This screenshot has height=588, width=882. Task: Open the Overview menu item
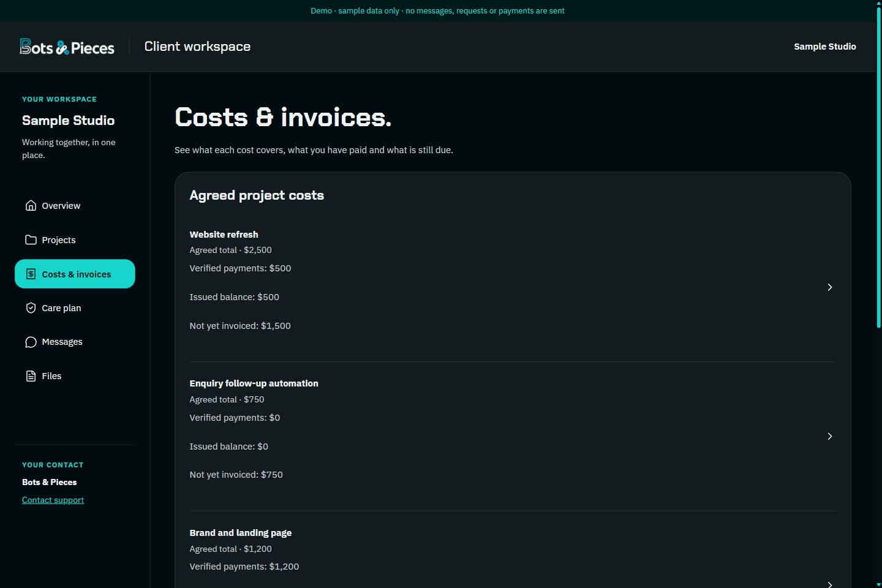point(75,206)
